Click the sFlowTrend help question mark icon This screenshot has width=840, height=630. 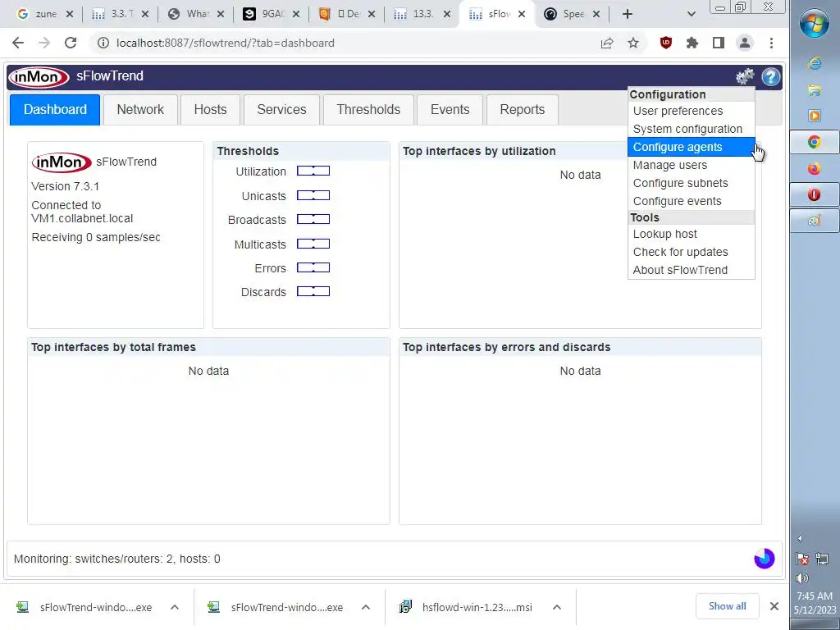pos(771,76)
